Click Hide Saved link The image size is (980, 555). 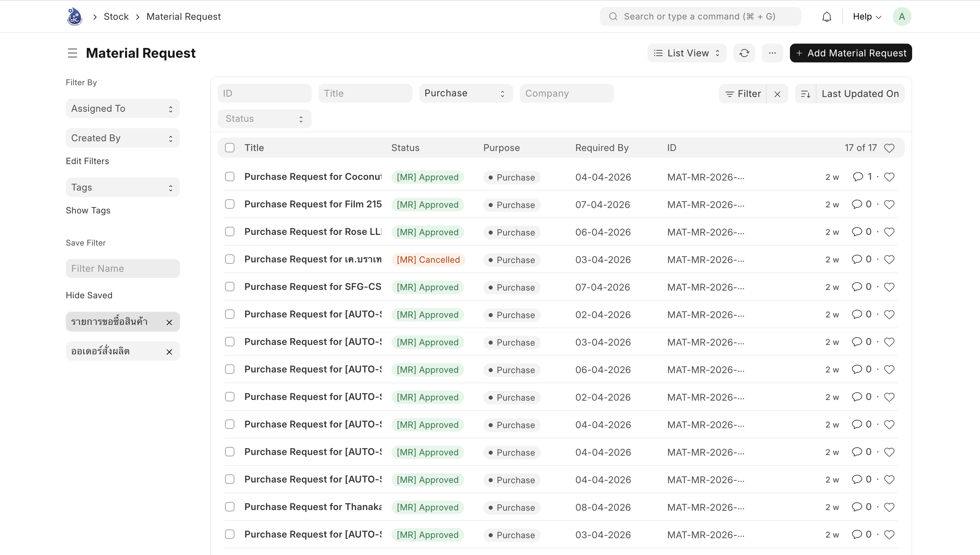[89, 295]
